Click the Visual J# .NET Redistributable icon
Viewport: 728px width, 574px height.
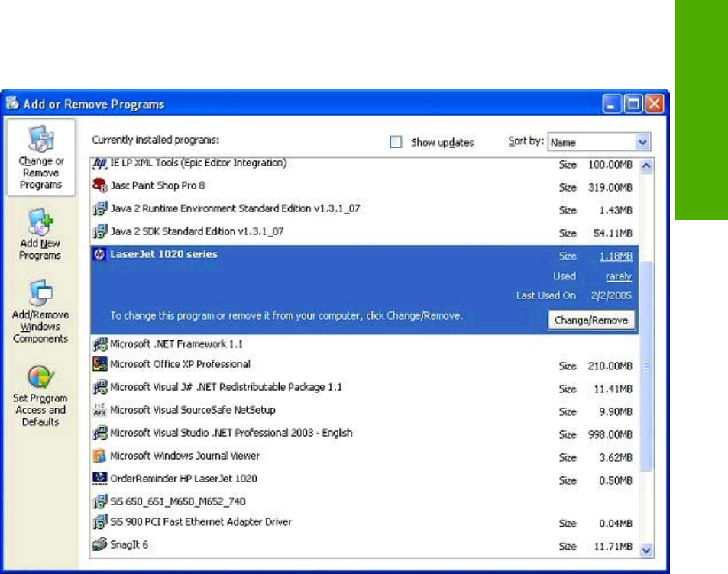pos(100,387)
